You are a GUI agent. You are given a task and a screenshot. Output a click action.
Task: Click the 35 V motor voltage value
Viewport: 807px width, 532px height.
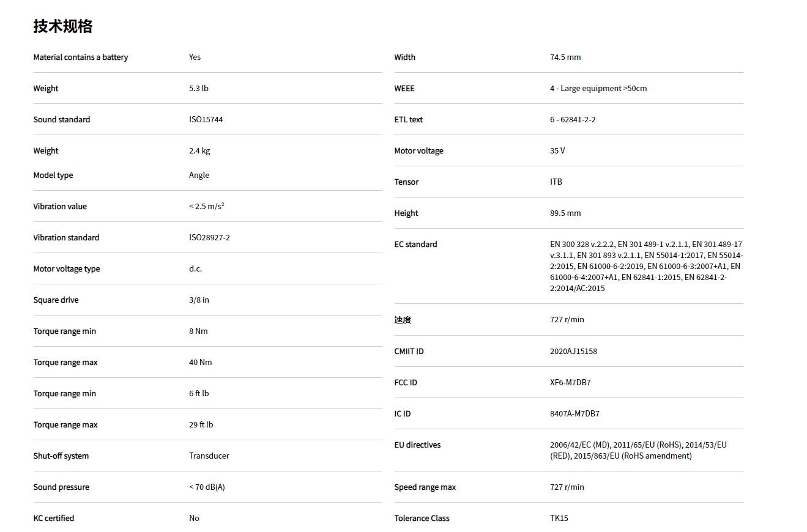(557, 151)
